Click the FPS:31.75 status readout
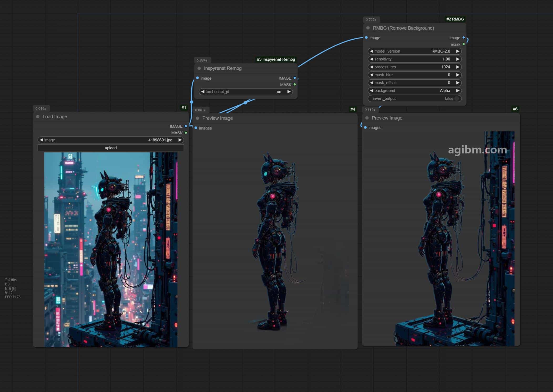Screen dimensions: 553x392 (x=13, y=297)
